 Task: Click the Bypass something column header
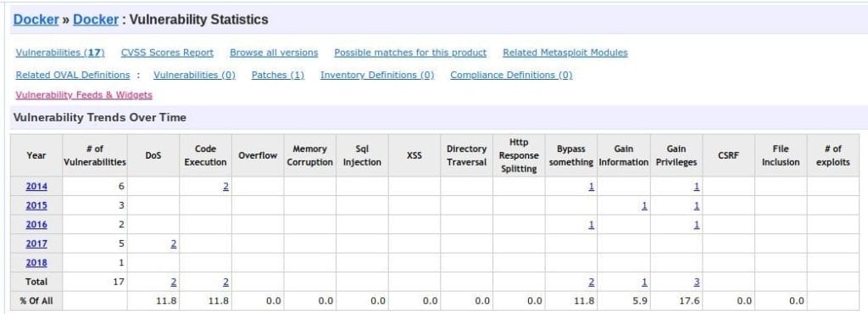[x=571, y=155]
